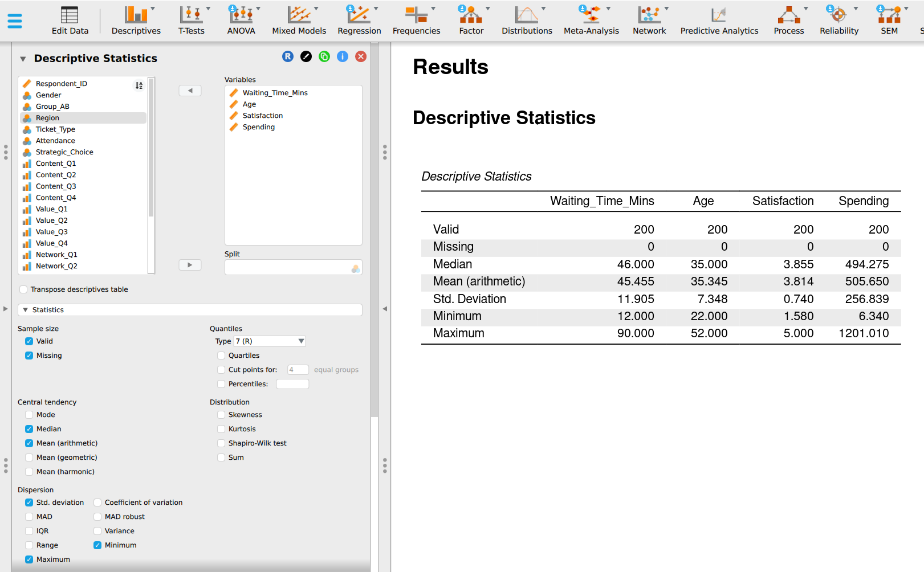924x572 pixels.
Task: Uncheck the Median option
Action: click(29, 429)
